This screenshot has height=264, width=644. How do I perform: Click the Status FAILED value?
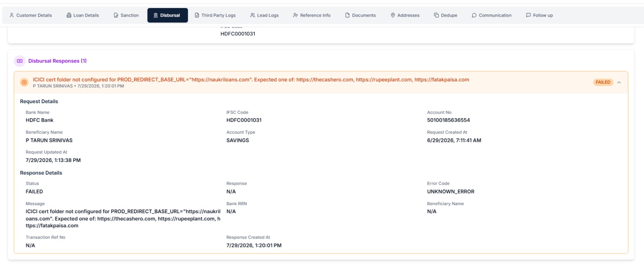tap(34, 192)
